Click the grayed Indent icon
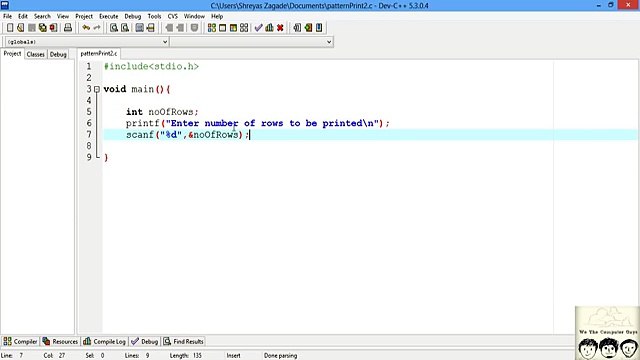 [169, 28]
